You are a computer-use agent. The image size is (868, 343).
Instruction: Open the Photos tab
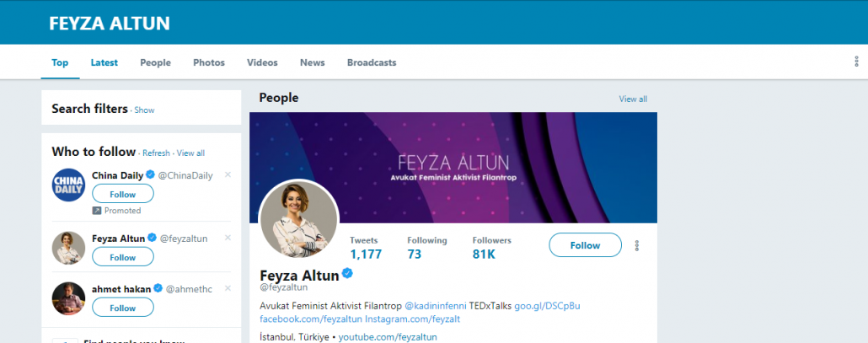point(209,62)
